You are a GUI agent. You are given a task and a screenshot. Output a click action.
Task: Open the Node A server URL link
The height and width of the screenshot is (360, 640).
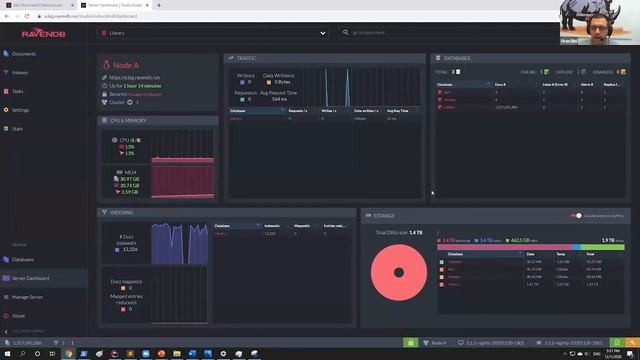click(134, 78)
